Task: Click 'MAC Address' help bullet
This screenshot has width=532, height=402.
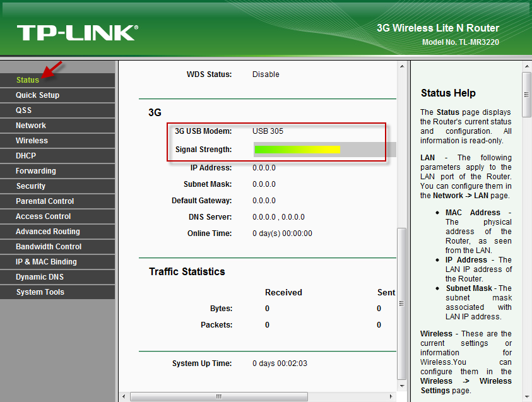Action: pyautogui.click(x=473, y=213)
